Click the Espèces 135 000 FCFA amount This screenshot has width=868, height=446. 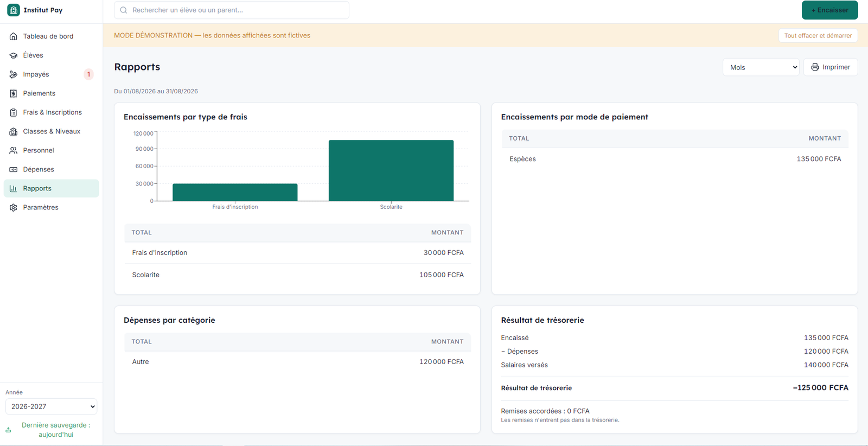(819, 159)
